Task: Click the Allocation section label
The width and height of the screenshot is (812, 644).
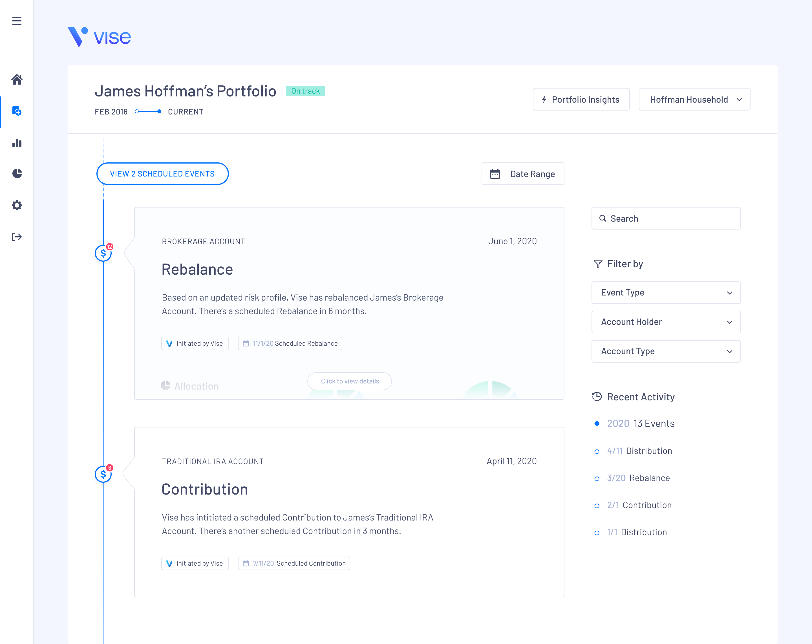Action: (196, 386)
